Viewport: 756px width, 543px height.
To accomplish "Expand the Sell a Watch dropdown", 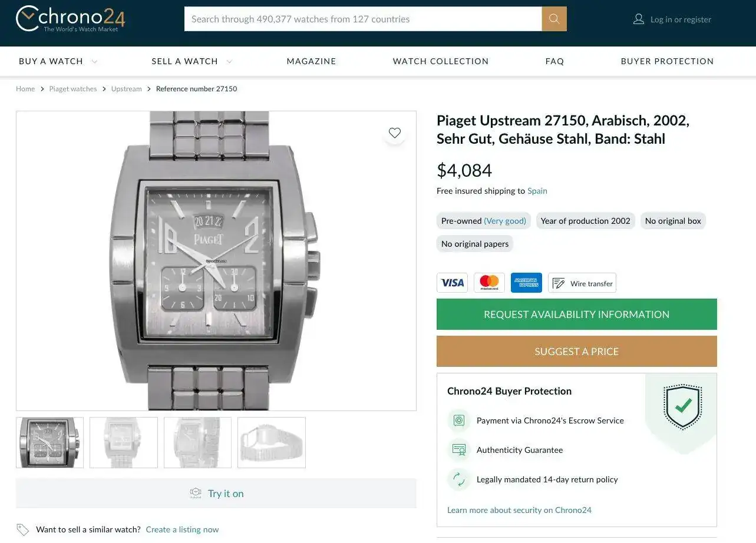I will (x=192, y=61).
